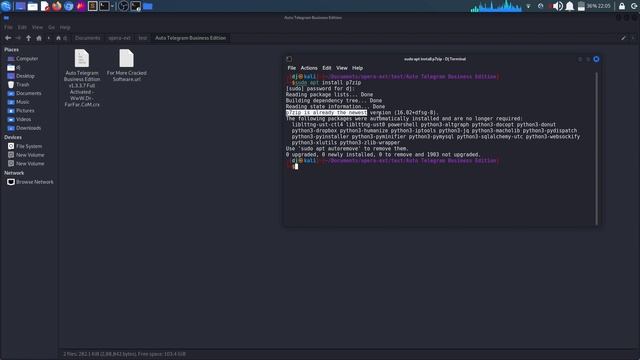Viewport: 640px width, 360px height.
Task: Switch to the file manager taskbar entry
Action: point(147,6)
